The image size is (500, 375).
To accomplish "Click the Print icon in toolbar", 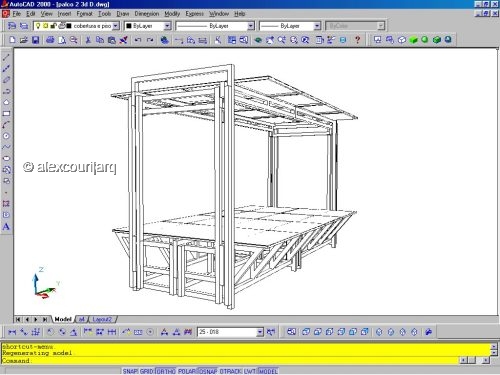I will pos(50,40).
